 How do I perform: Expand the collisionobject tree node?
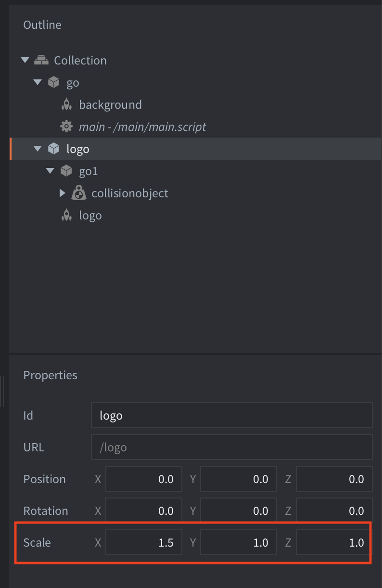(62, 193)
